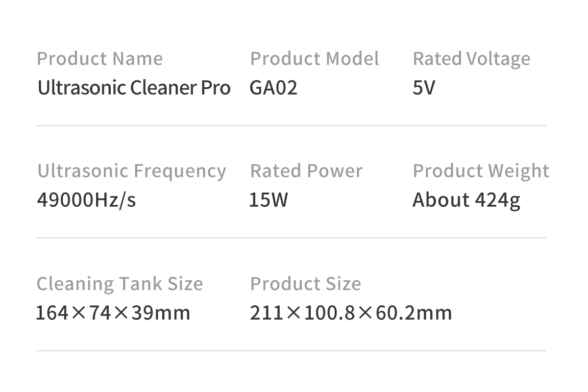Select the 164×74×39mm tank dimensions
Image resolution: width=588 pixels, height=392 pixels.
coord(113,313)
